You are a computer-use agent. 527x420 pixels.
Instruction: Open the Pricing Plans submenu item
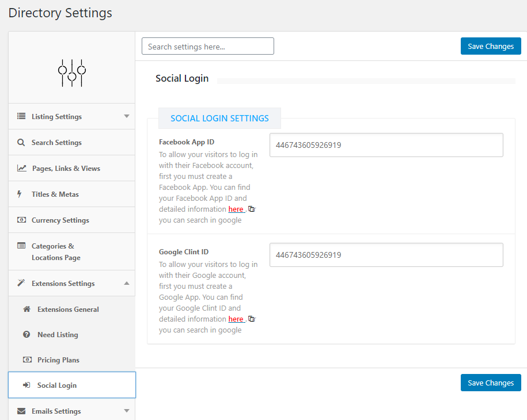[x=58, y=360]
